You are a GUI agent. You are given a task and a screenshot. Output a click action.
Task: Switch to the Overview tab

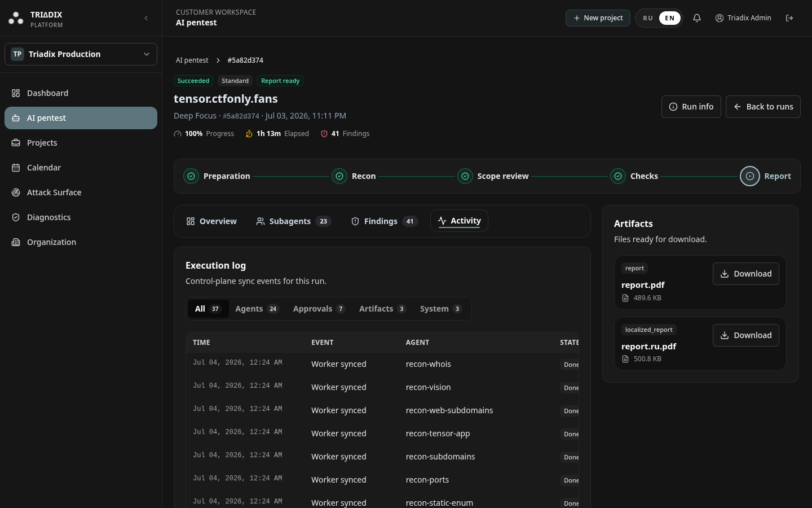click(x=211, y=221)
